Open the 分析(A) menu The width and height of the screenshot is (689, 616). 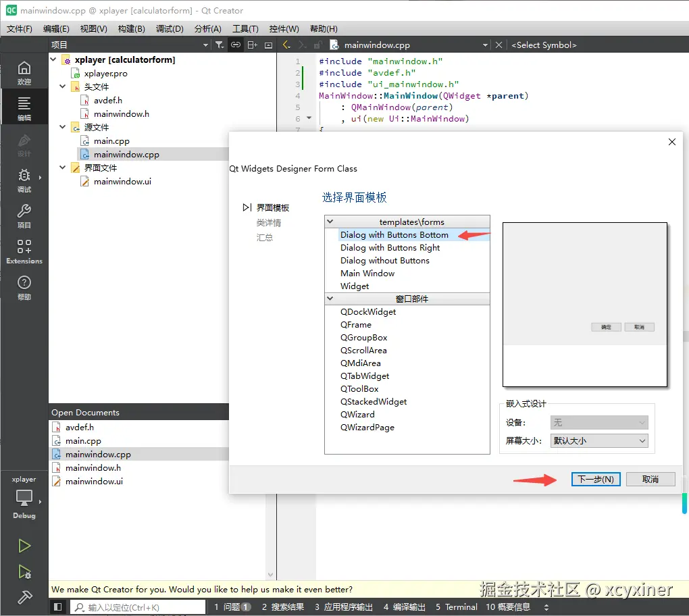click(208, 28)
